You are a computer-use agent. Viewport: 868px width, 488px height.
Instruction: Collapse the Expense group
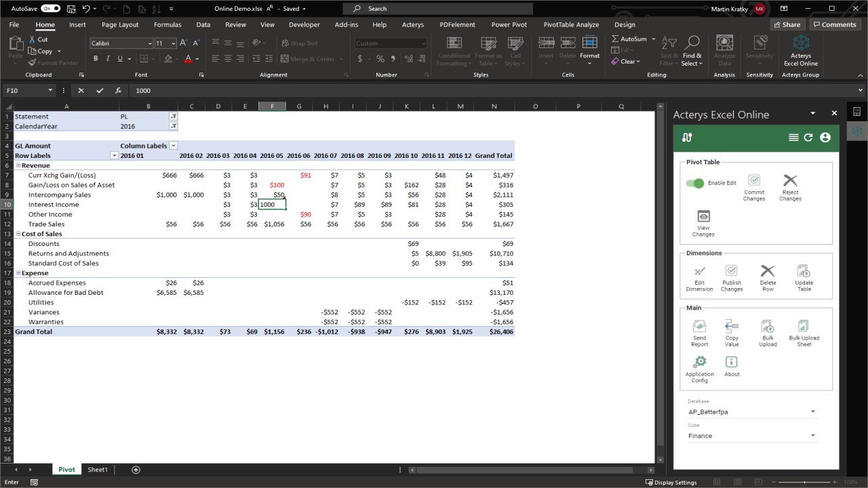[18, 273]
